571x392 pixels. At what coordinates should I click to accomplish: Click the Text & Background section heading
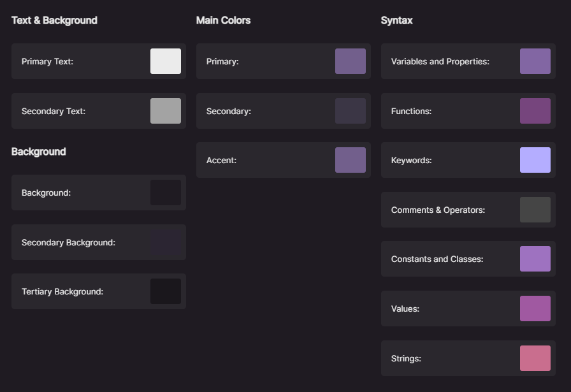coord(54,20)
